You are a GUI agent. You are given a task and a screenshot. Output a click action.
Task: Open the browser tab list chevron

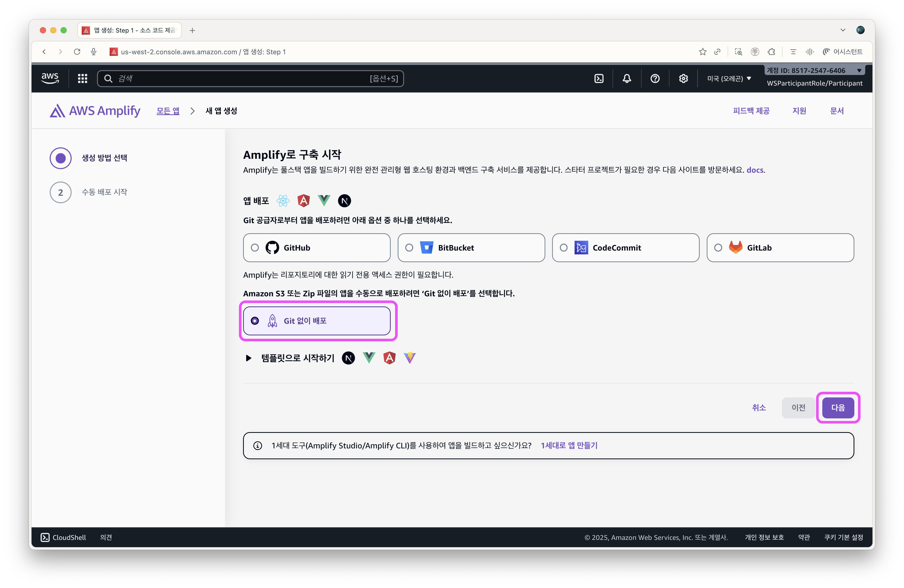(x=843, y=30)
